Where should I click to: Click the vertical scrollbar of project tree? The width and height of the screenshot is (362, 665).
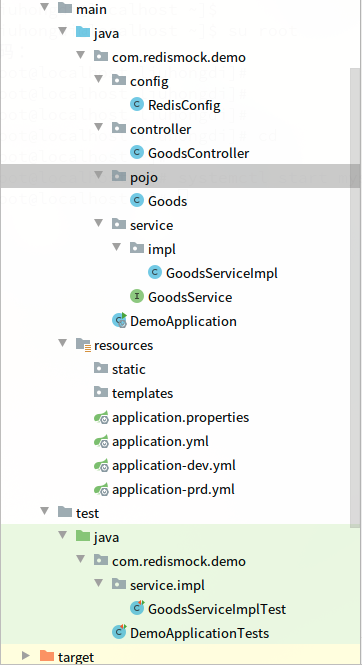click(355, 297)
